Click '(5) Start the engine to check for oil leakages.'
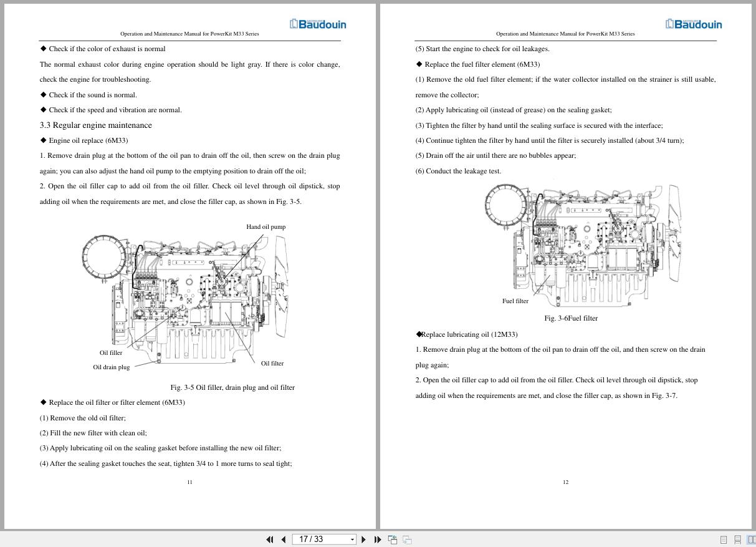The image size is (756, 547). click(482, 49)
